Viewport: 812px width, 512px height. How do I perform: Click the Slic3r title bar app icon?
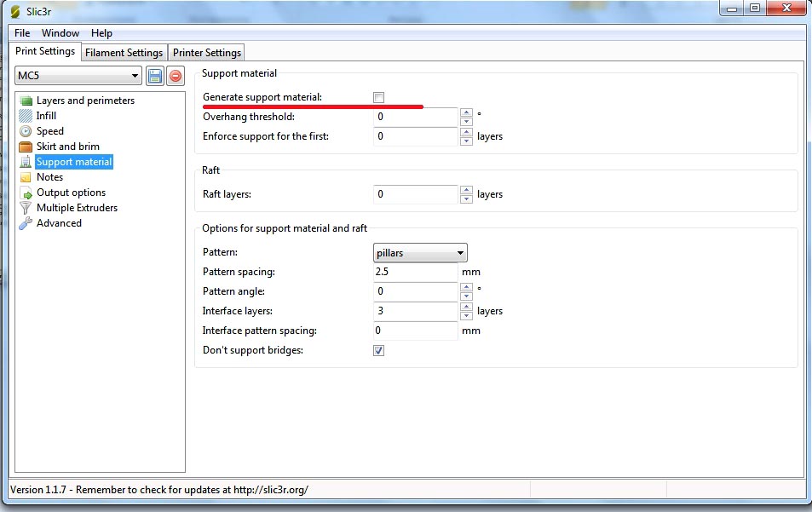coord(15,11)
